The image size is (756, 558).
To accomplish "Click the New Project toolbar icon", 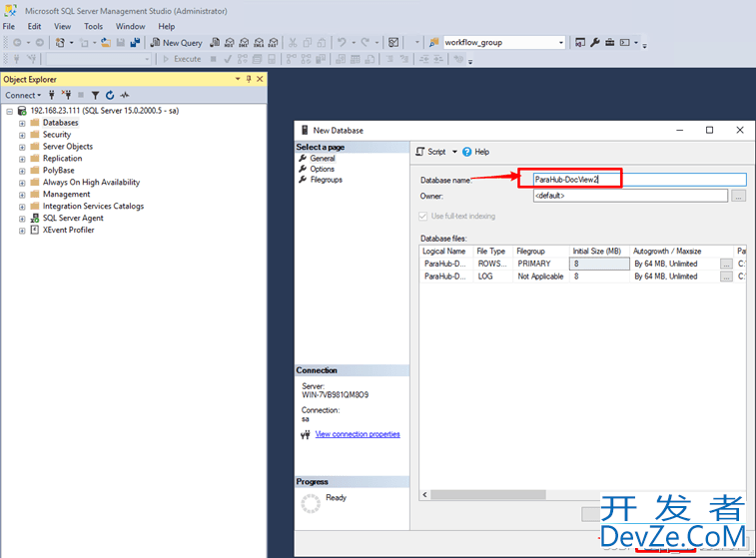I will 60,43.
